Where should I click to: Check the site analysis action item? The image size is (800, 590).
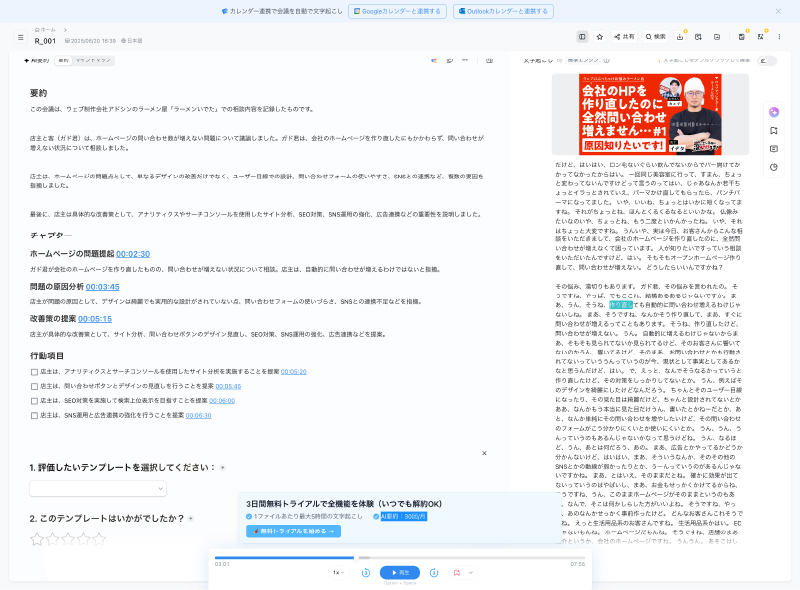coord(34,372)
